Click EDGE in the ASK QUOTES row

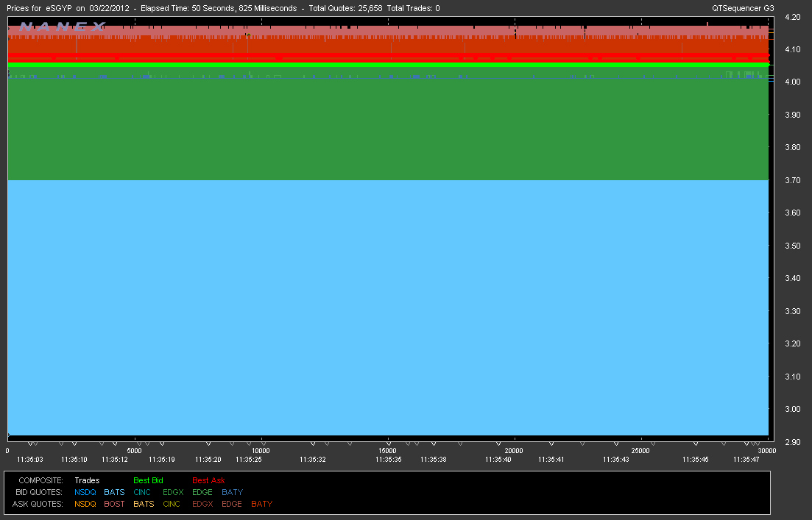[231, 504]
